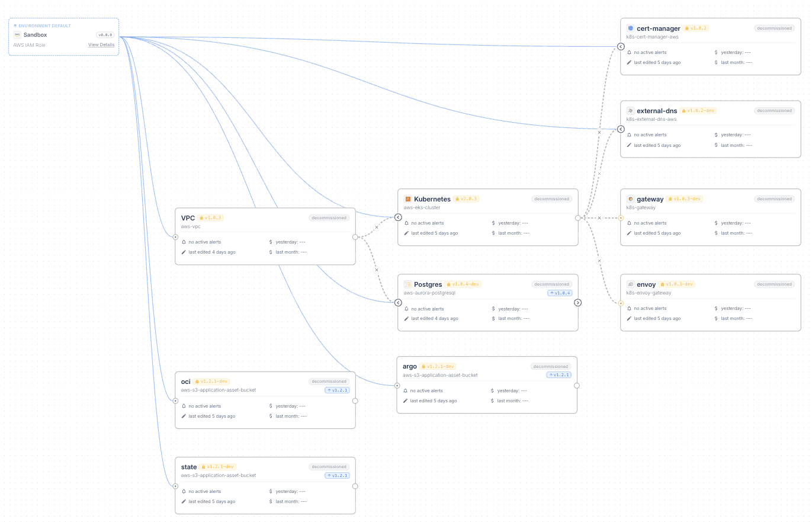Click the lock icon in VPC version badge
Image resolution: width=812 pixels, height=522 pixels.
click(201, 218)
